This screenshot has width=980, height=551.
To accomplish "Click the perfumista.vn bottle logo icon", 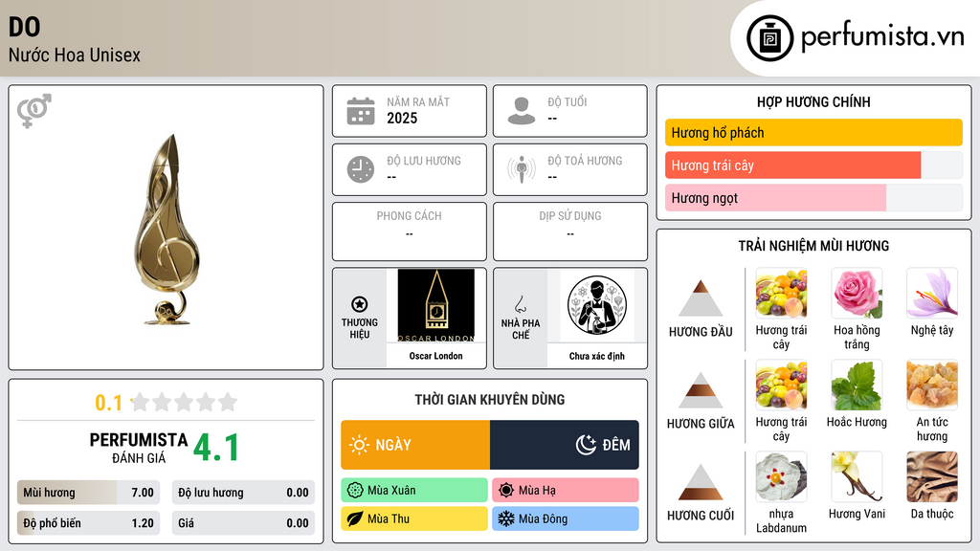I will [x=769, y=38].
